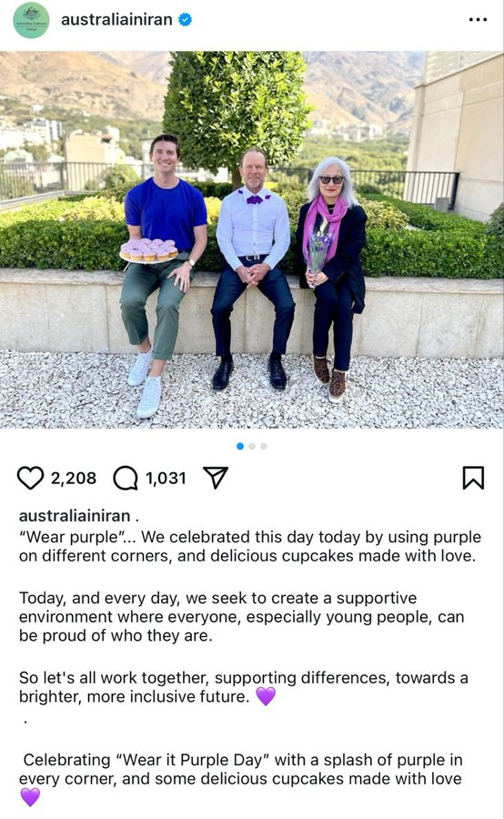The width and height of the screenshot is (504, 819).
Task: Click the purple heart ending the caption
Action: (30, 797)
